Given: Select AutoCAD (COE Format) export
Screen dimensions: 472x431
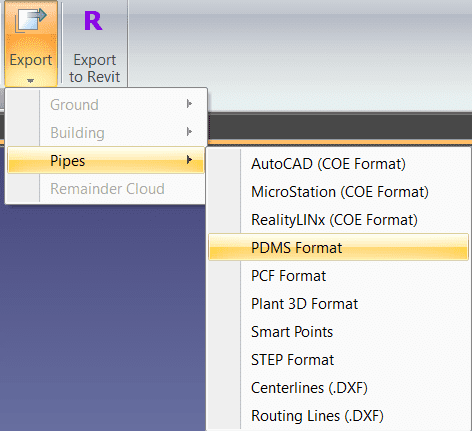Looking at the screenshot, I should (338, 164).
